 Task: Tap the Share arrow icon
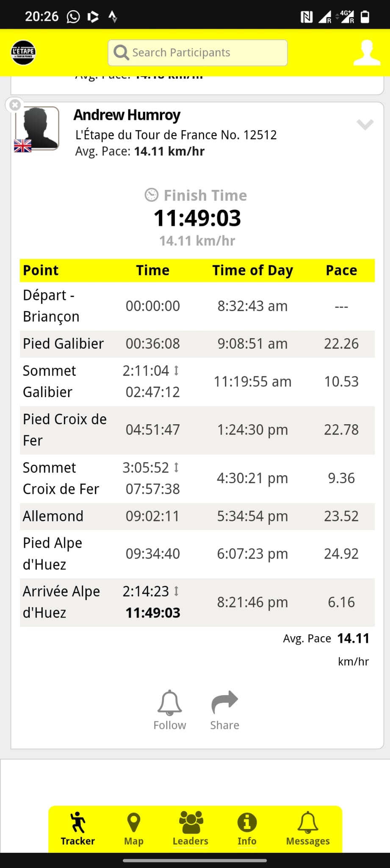click(x=224, y=702)
